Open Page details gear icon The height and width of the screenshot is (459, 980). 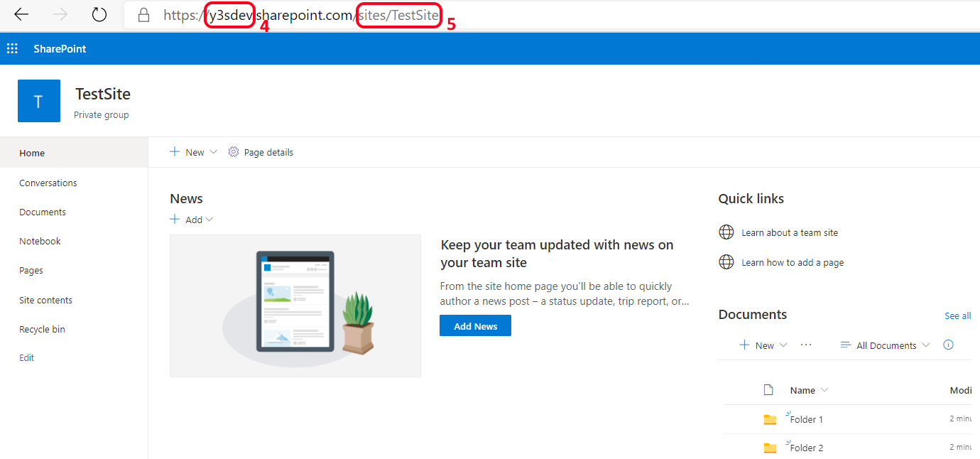(234, 152)
